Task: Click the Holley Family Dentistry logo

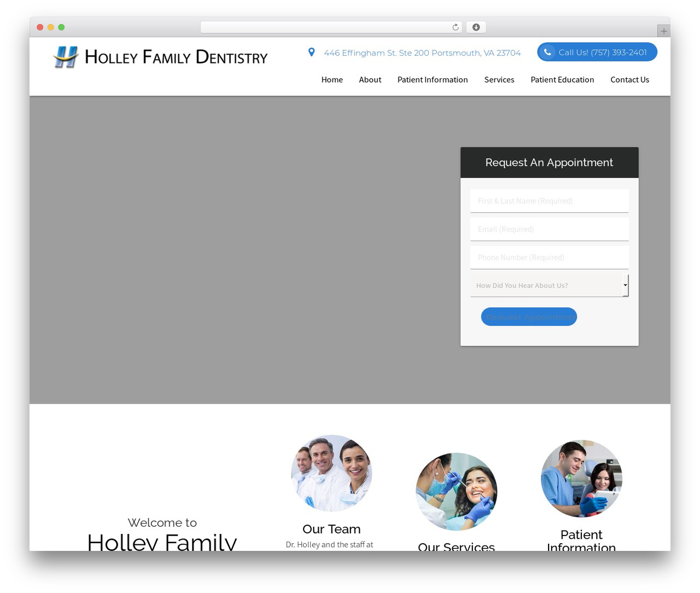Action: (x=160, y=57)
